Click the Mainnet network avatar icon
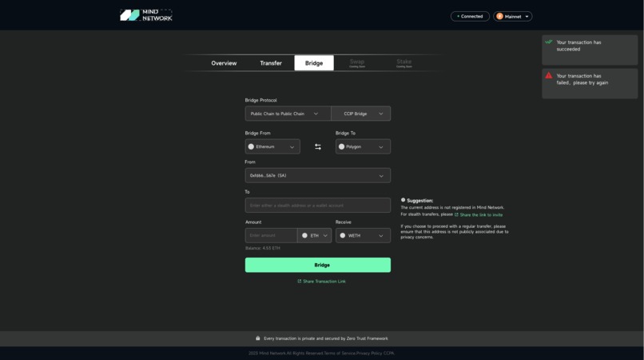Image resolution: width=644 pixels, height=360 pixels. (x=499, y=17)
